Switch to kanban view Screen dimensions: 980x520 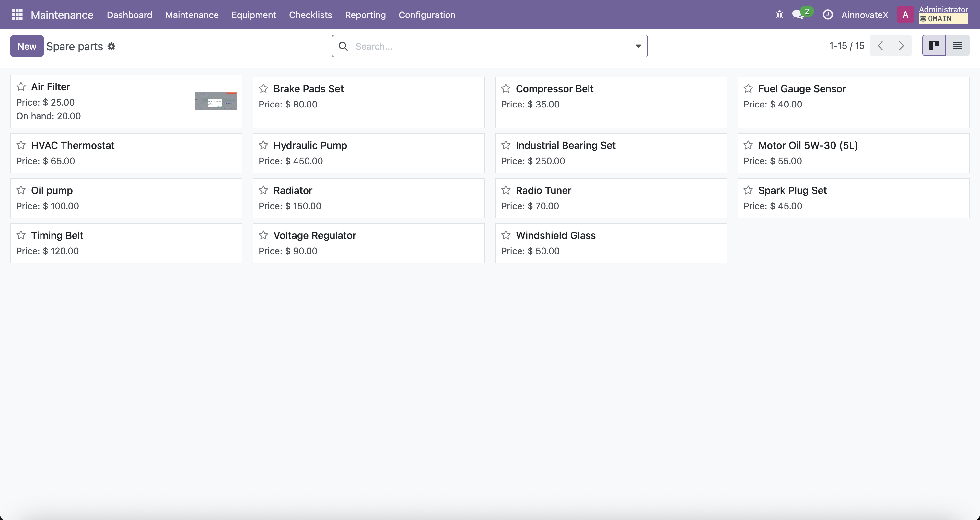[934, 46]
